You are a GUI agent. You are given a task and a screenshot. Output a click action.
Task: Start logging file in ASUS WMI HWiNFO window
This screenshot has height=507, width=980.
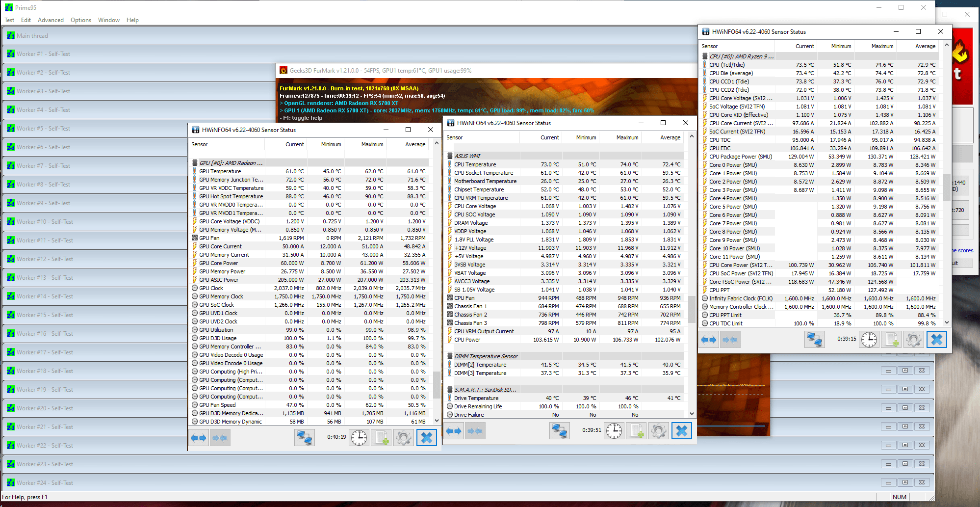637,431
